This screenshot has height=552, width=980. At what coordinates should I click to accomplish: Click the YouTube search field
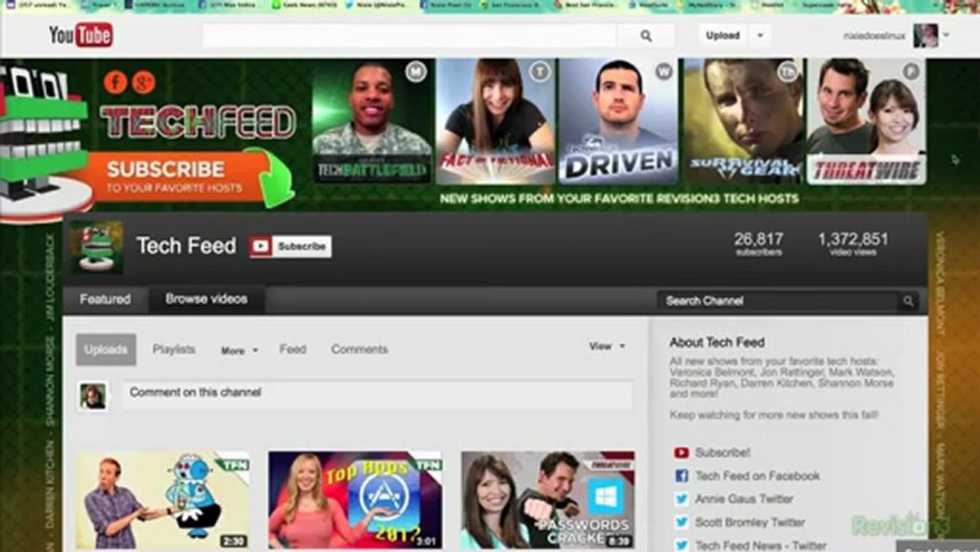[410, 35]
